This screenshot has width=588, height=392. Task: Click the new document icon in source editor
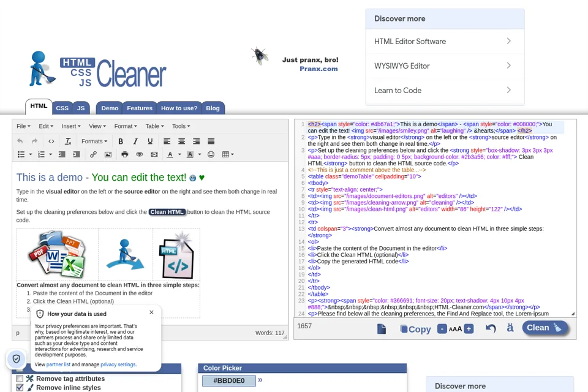click(x=382, y=329)
